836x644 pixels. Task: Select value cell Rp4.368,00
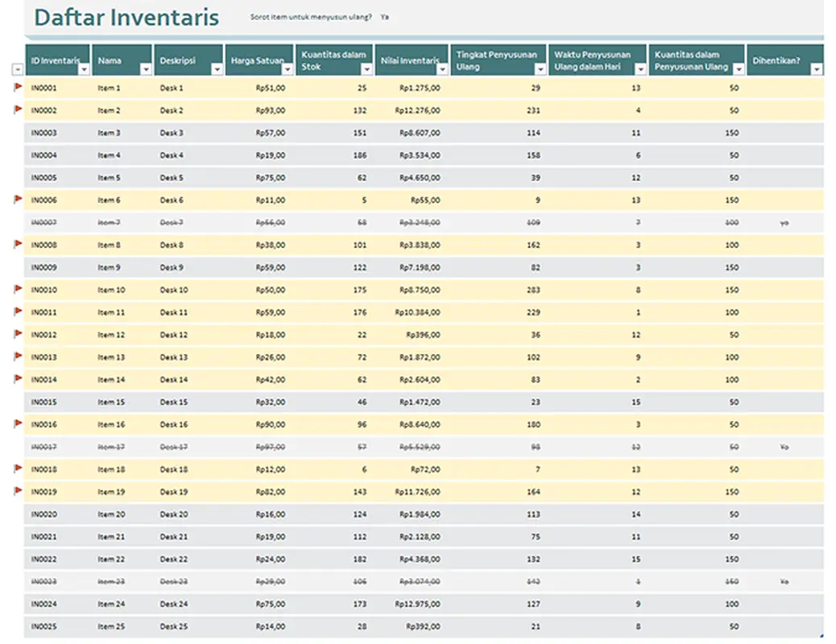pos(420,559)
